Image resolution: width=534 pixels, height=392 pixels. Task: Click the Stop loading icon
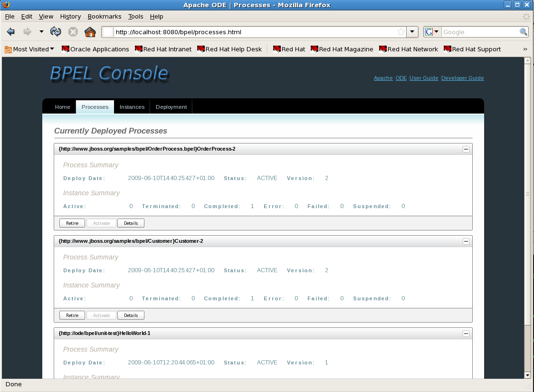(73, 32)
